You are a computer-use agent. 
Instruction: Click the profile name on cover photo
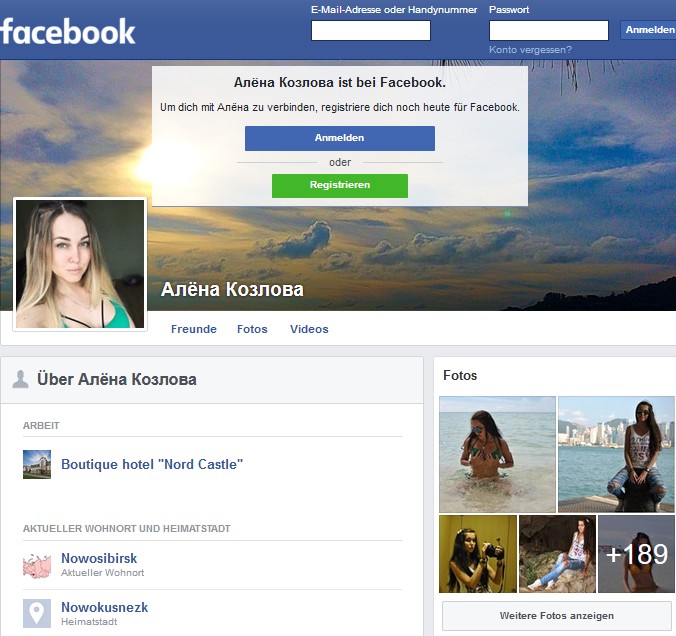pos(232,289)
